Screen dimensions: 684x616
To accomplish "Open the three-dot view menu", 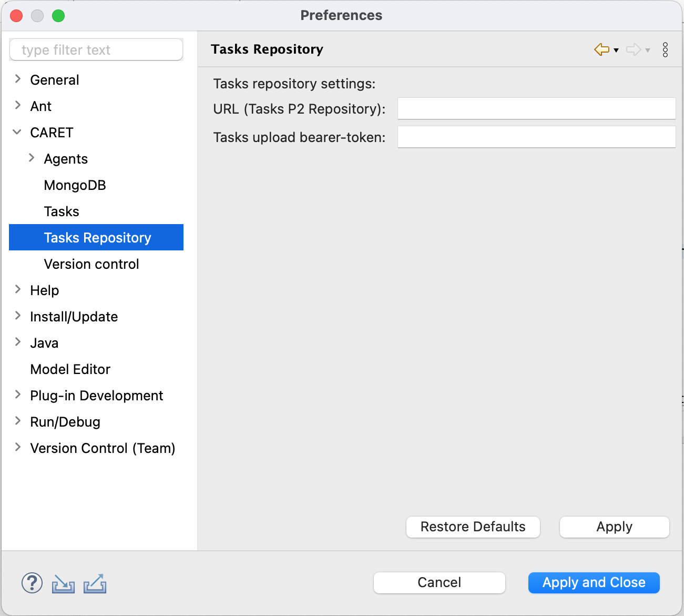I will 665,49.
